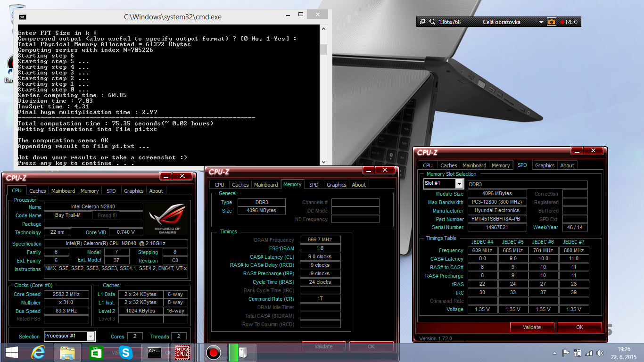The width and height of the screenshot is (644, 362).
Task: Click the Level 2 1024 KBytes cache value
Action: coord(140,311)
